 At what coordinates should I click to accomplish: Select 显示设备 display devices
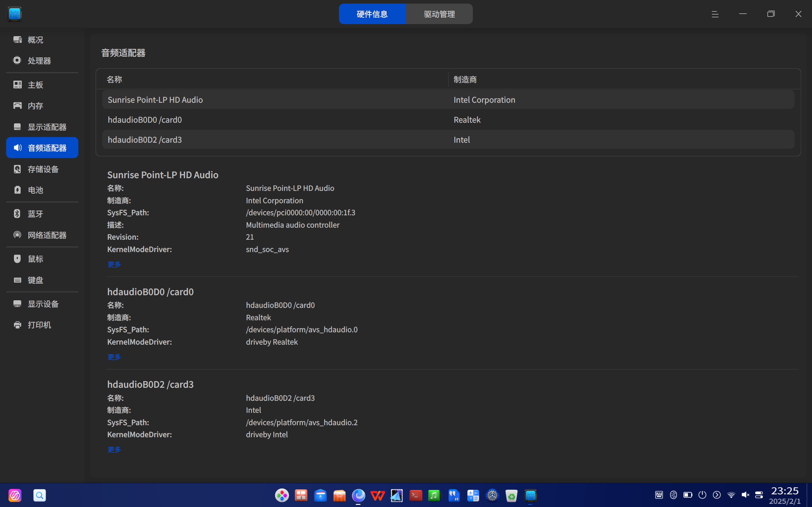point(42,304)
